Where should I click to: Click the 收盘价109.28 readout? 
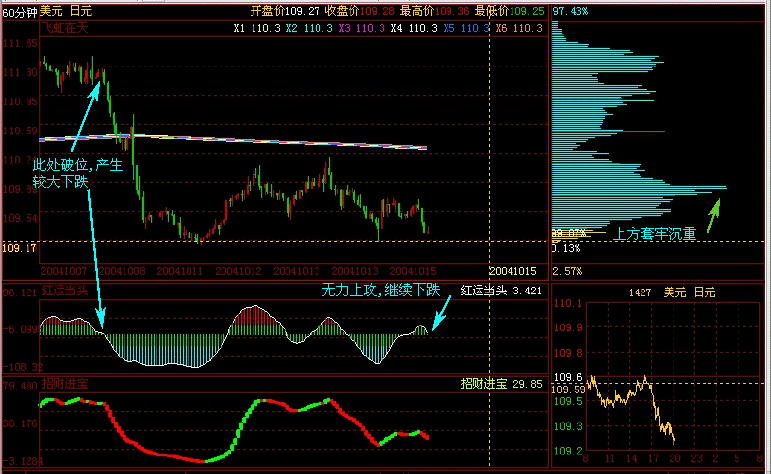coord(359,11)
